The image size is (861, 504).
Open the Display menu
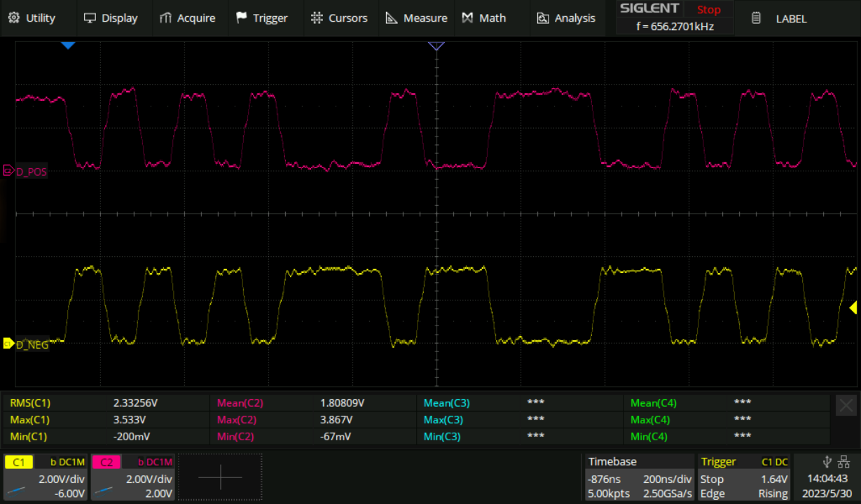click(111, 18)
